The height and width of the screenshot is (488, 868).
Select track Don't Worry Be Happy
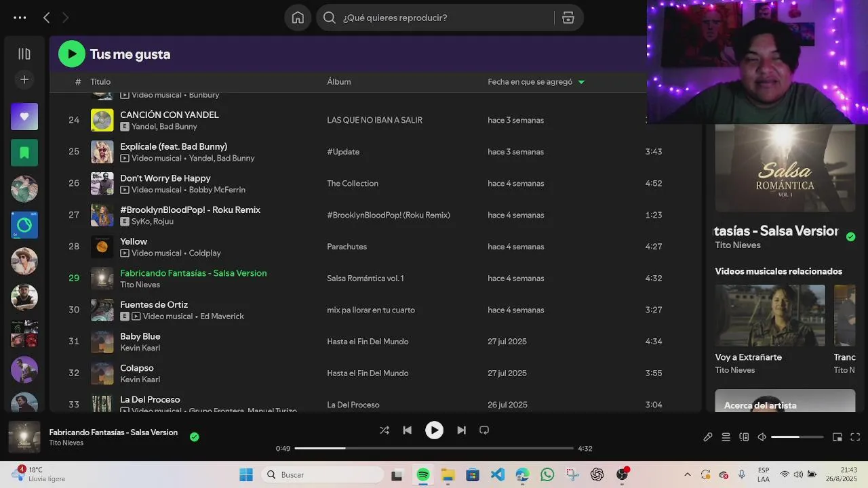click(165, 178)
